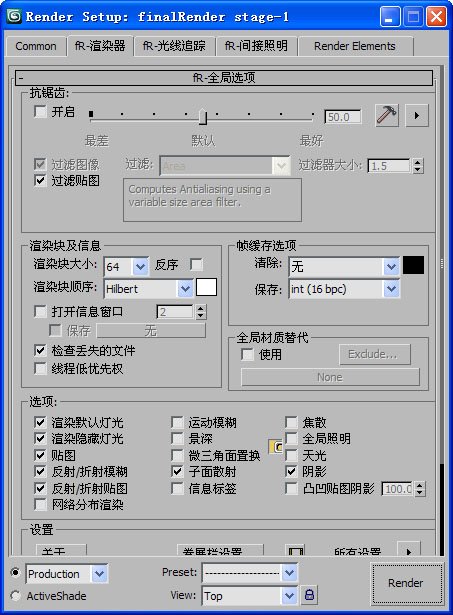Enable 凸凹贴图阴影 checkbox
The image size is (453, 615).
[291, 488]
